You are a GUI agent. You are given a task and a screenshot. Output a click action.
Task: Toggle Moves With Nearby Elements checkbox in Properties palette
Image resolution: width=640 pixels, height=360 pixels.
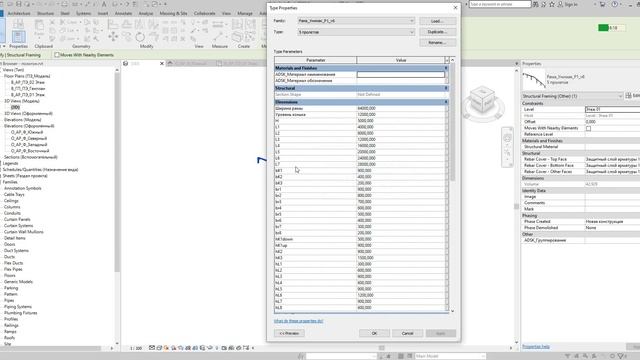click(588, 128)
